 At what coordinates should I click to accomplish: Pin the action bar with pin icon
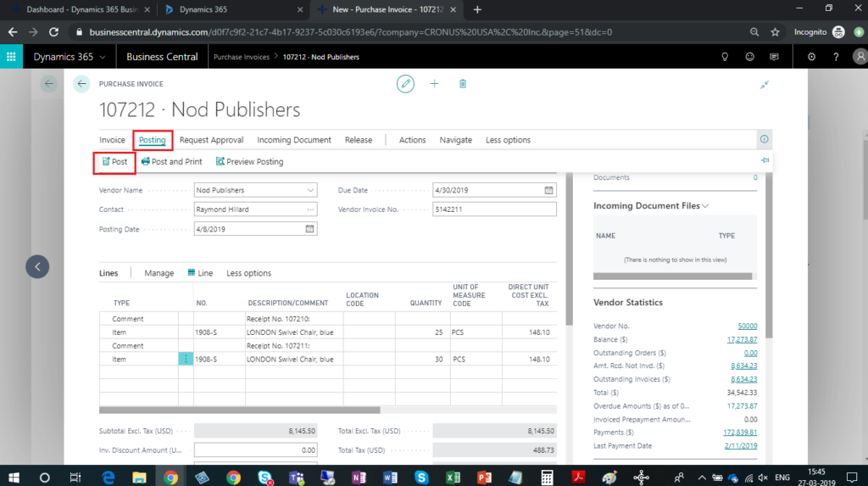[x=765, y=160]
